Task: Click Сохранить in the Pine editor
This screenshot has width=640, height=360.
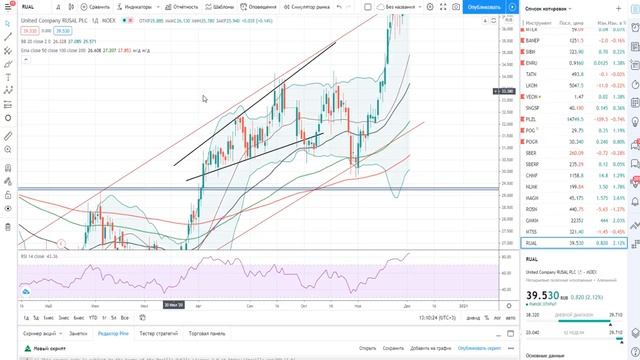Action: tap(393, 348)
